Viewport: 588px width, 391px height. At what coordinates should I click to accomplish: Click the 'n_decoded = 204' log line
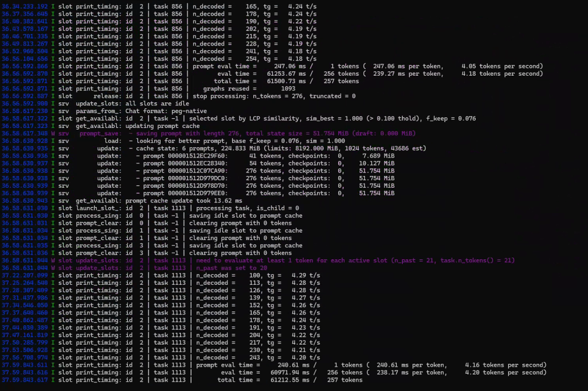click(161, 335)
